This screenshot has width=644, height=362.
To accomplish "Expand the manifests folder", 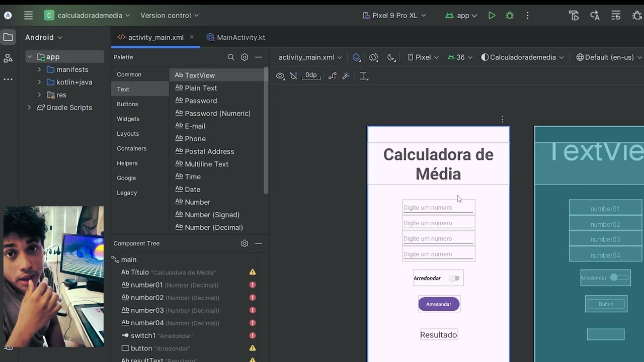I will point(39,69).
